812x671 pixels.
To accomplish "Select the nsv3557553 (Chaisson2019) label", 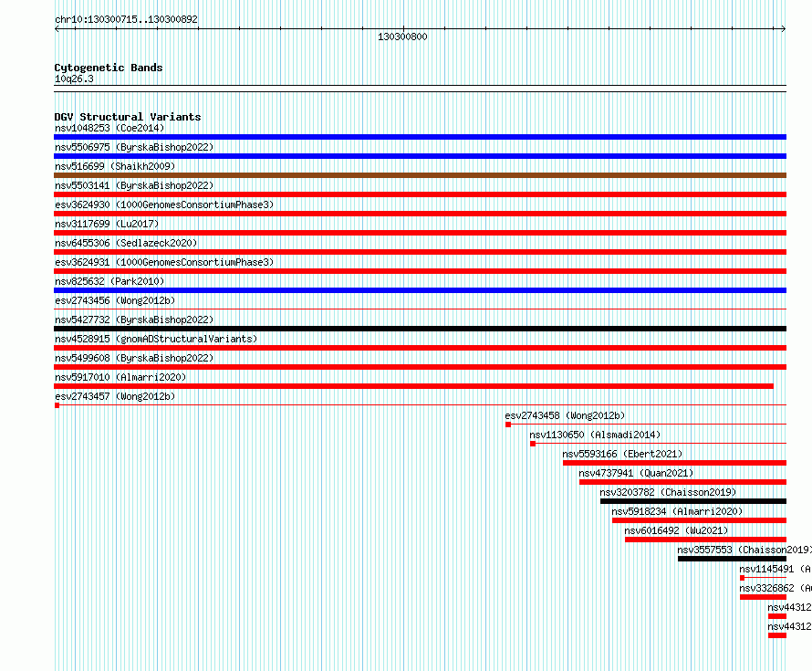I will pyautogui.click(x=744, y=550).
